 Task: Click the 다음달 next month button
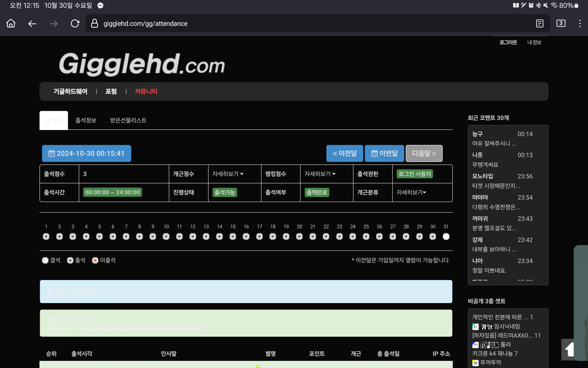click(424, 153)
